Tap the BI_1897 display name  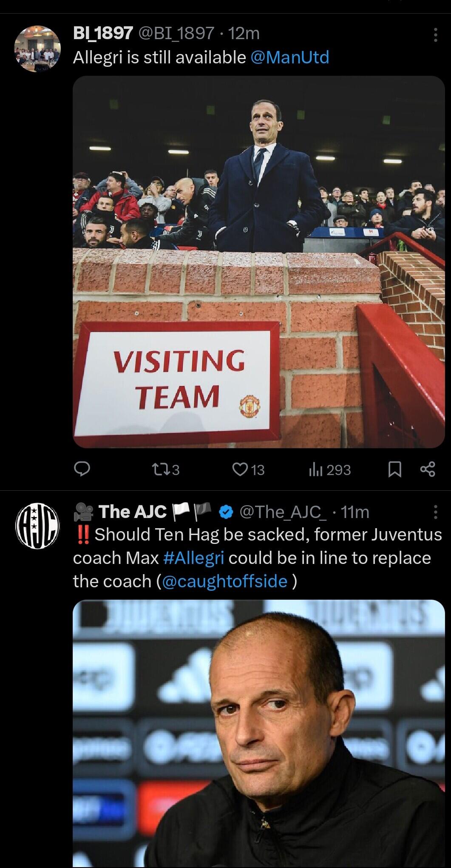coord(102,33)
